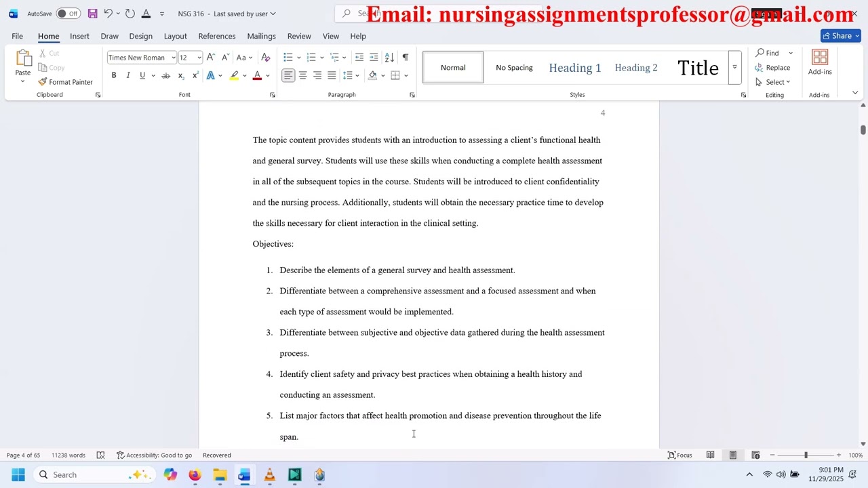Click the Save icon in the title bar
This screenshot has height=488, width=868.
coord(93,14)
